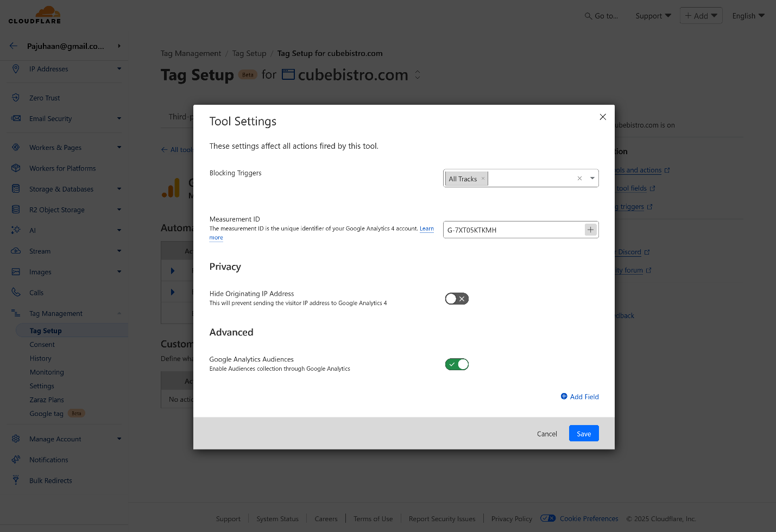Image resolution: width=776 pixels, height=532 pixels.
Task: Collapse the Tag Management section arrow
Action: 119,313
